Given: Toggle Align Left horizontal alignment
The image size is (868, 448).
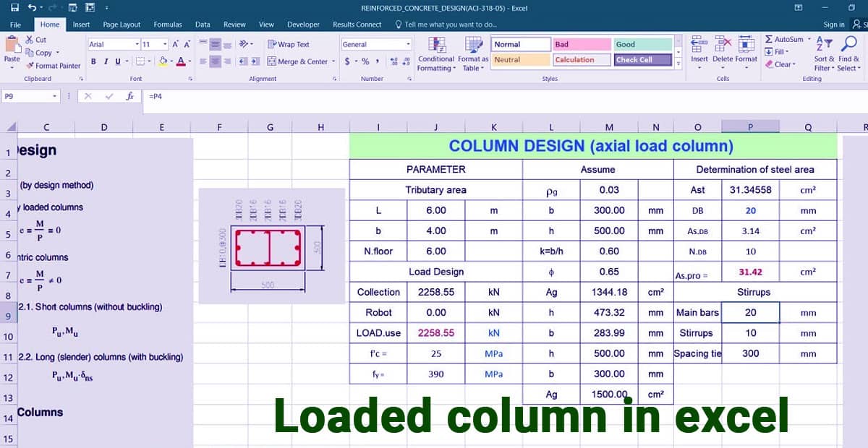Looking at the screenshot, I should tap(204, 61).
